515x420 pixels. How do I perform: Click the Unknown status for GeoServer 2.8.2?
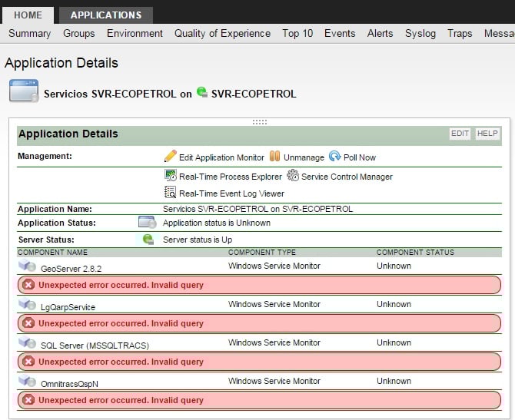pos(394,266)
